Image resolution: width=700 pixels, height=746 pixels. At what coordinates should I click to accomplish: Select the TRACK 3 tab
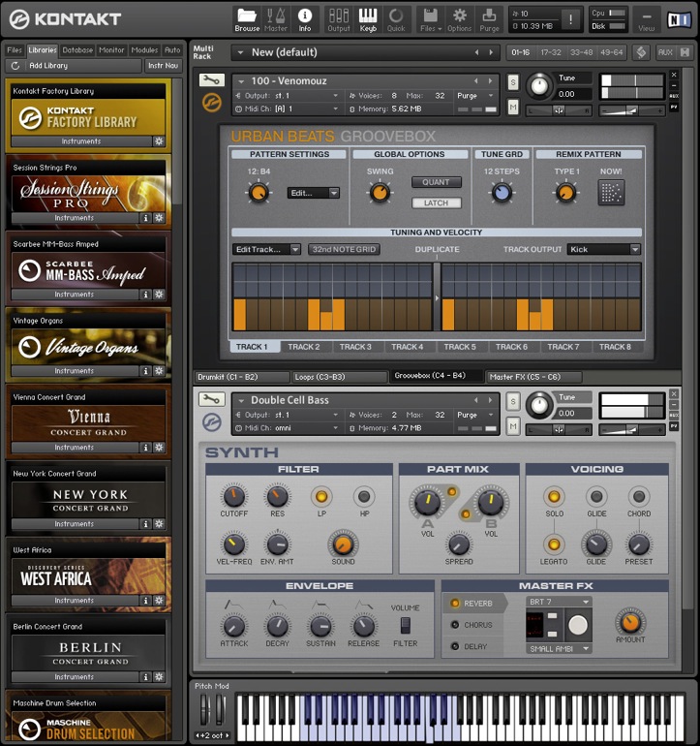(x=355, y=347)
